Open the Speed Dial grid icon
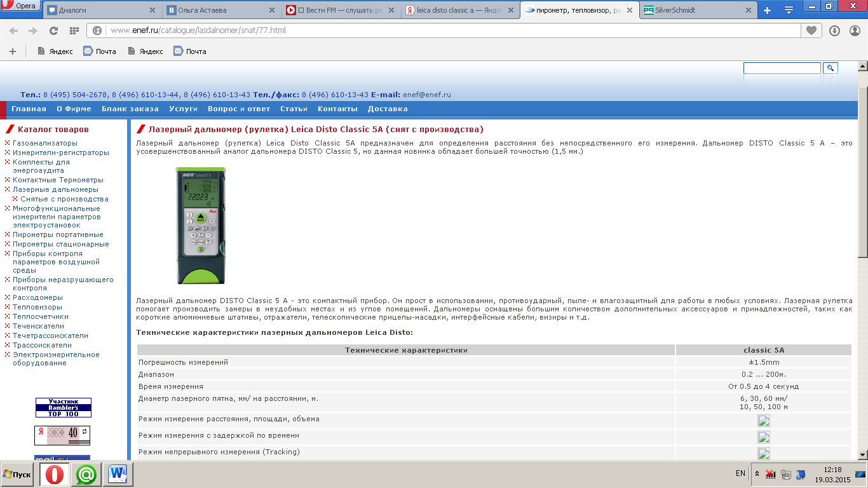868x488 pixels. tap(74, 30)
